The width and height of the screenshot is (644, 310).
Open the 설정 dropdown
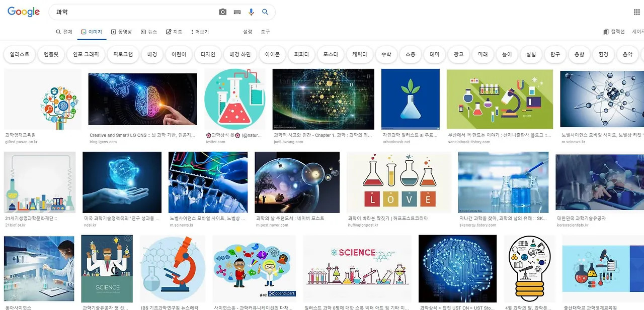(x=248, y=32)
